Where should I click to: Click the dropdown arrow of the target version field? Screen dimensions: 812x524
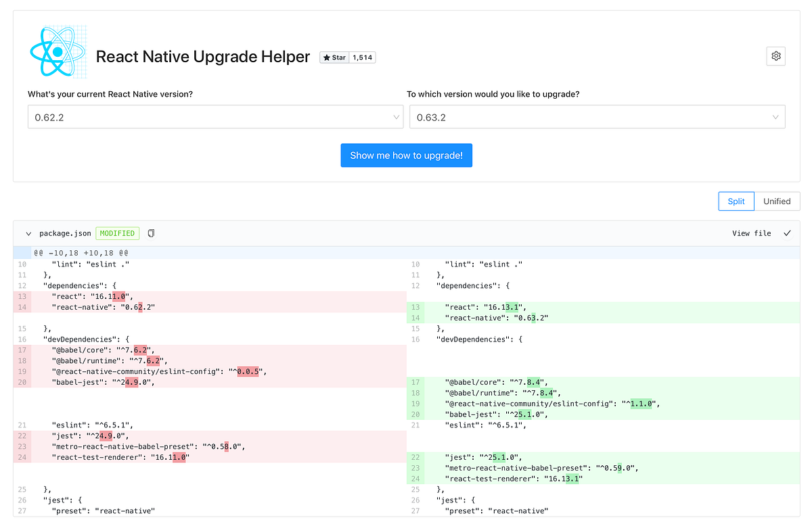click(775, 116)
